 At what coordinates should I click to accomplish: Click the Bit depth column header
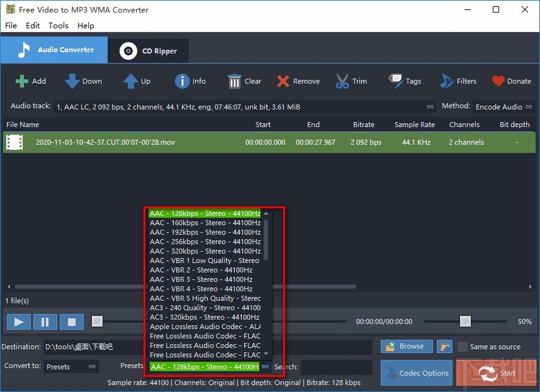[x=515, y=125]
